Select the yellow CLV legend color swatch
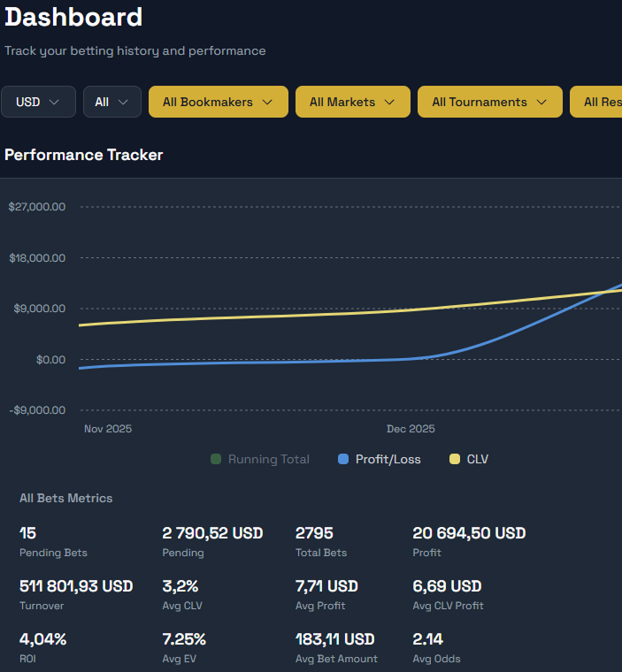622x672 pixels. [x=455, y=459]
